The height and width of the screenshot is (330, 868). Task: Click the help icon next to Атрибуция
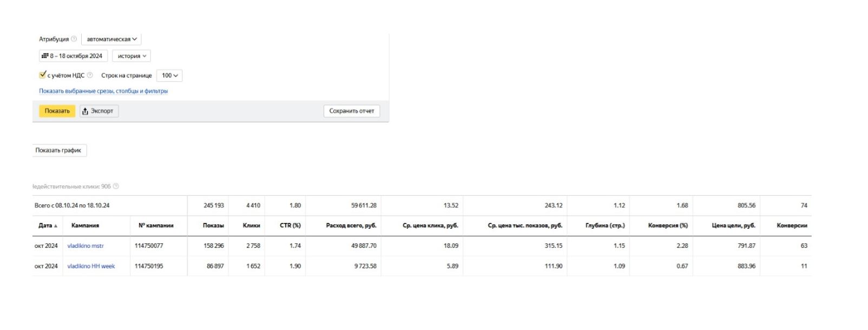pos(74,39)
